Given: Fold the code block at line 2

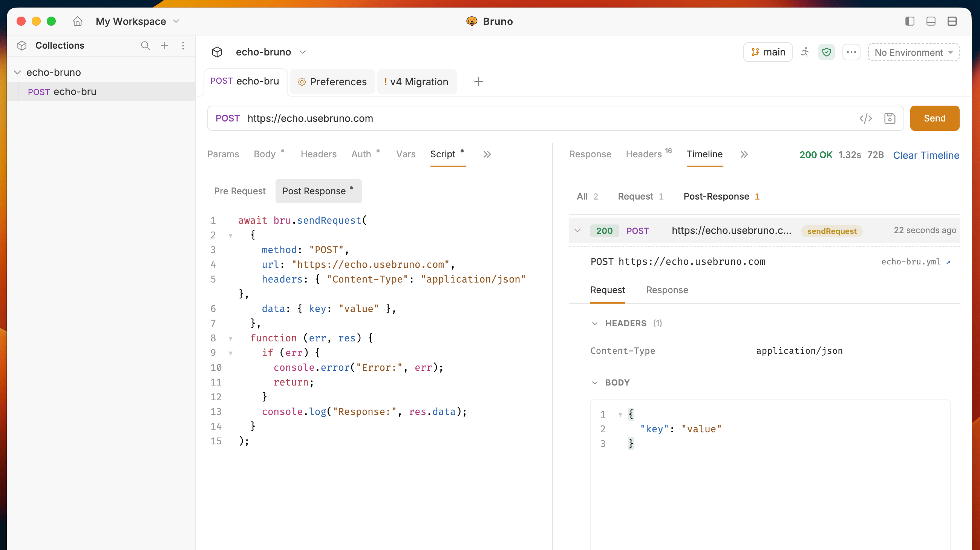Looking at the screenshot, I should [x=230, y=236].
